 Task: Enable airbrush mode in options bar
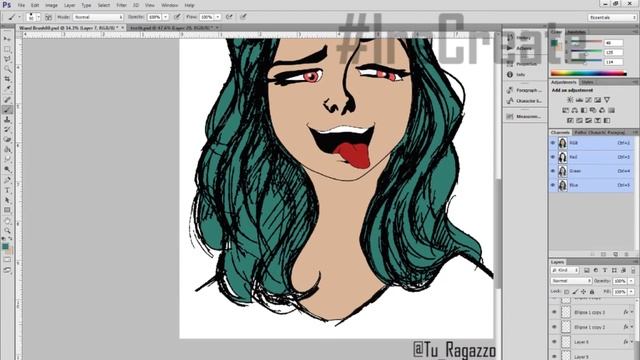229,17
